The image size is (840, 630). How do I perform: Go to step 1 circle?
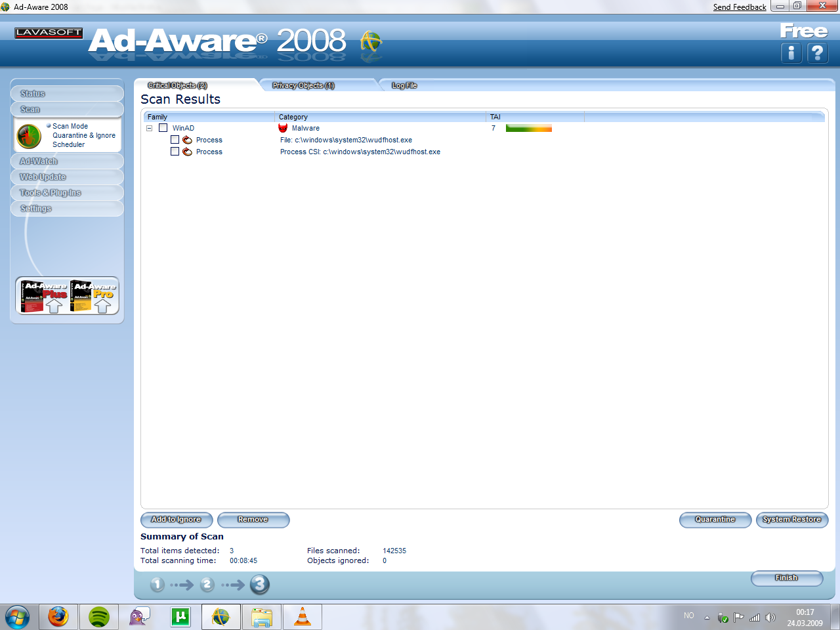[x=157, y=584]
